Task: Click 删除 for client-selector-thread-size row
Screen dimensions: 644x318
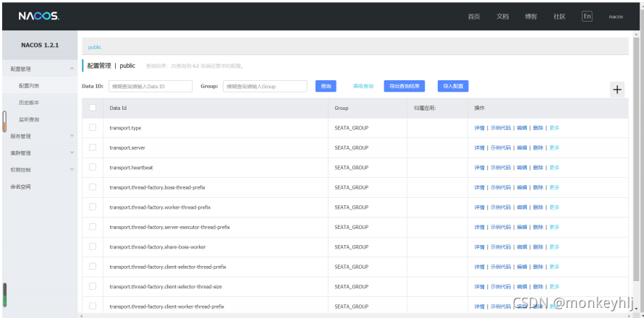Action: pos(538,286)
